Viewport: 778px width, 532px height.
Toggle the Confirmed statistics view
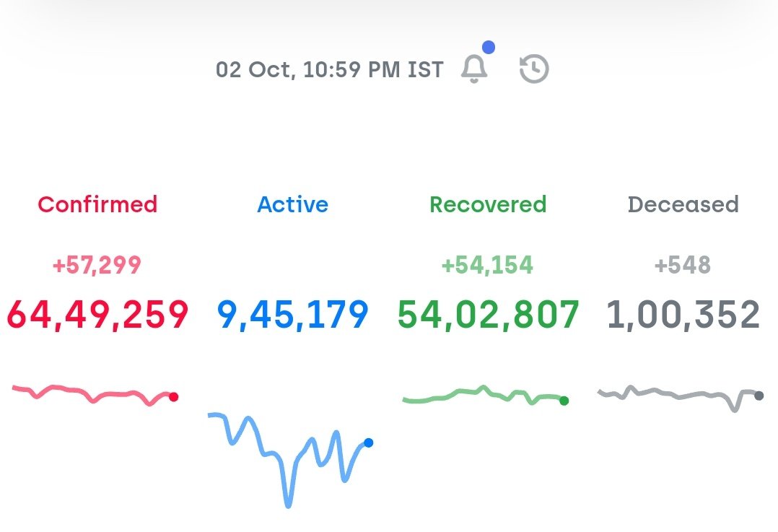tap(97, 204)
